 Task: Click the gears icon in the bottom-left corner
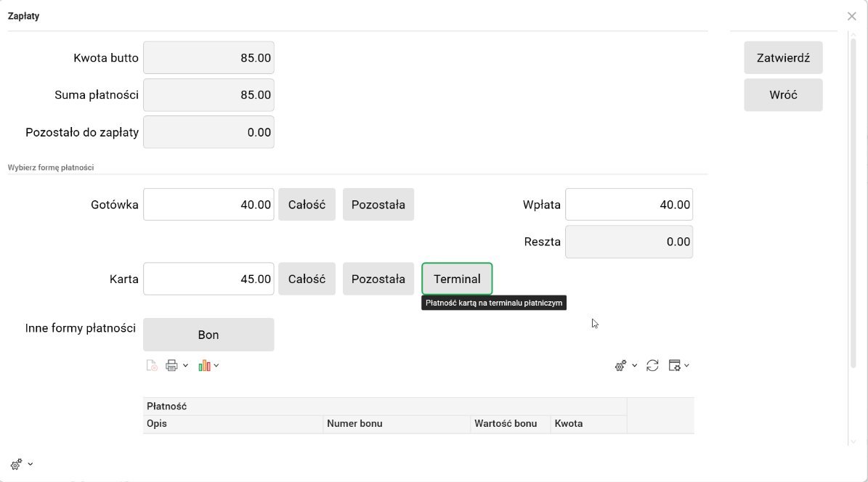tap(16, 464)
